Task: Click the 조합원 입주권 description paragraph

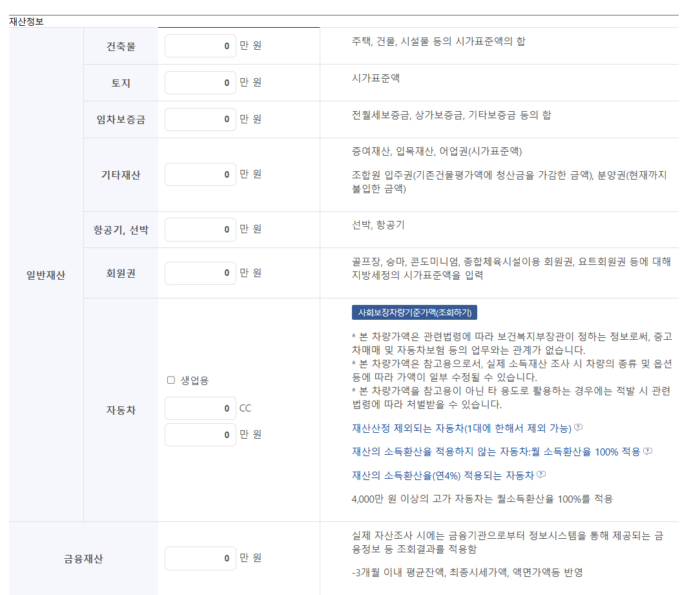Action: tap(510, 182)
